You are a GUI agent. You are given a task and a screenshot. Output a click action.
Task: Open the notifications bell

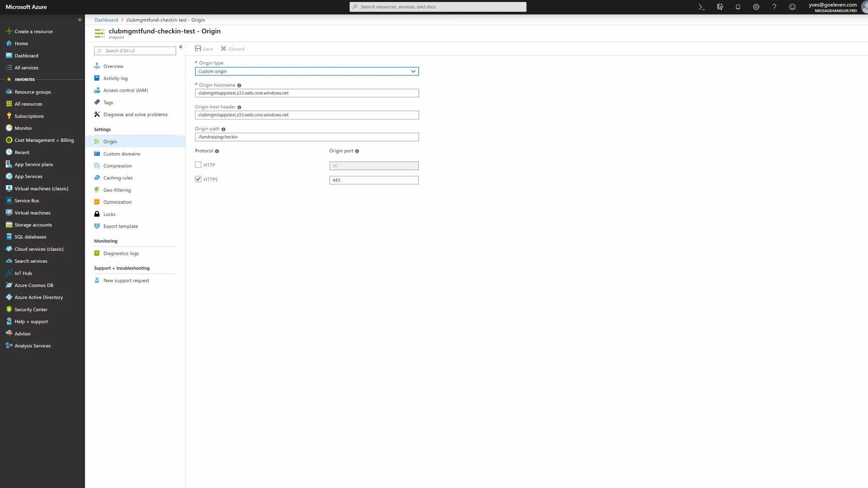738,7
